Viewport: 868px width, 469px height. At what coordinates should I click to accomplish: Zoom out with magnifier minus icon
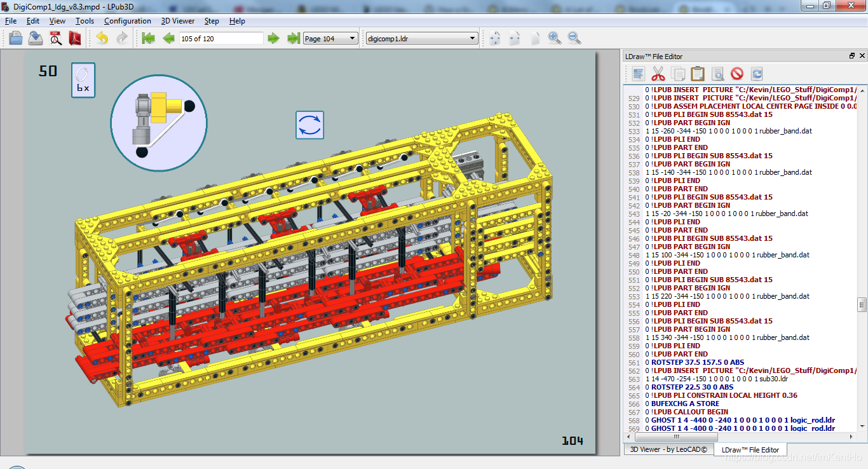(574, 38)
